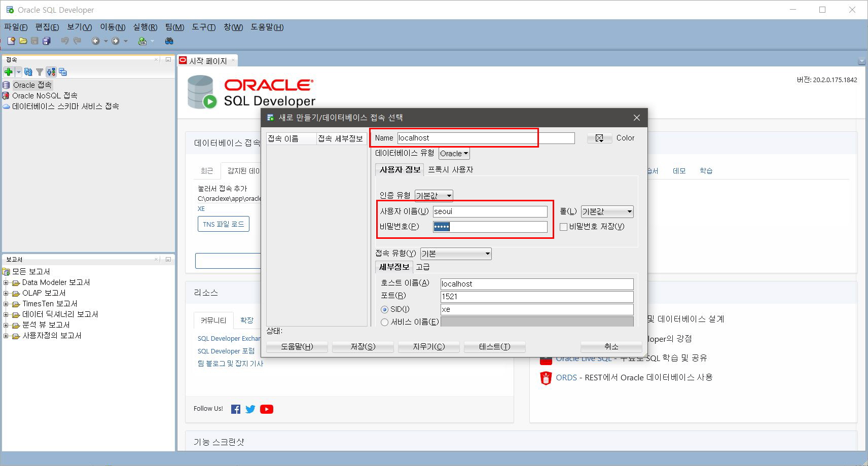Viewport: 868px width, 466px height.
Task: Open the SQL Developer 포럼 link
Action: pyautogui.click(x=226, y=351)
